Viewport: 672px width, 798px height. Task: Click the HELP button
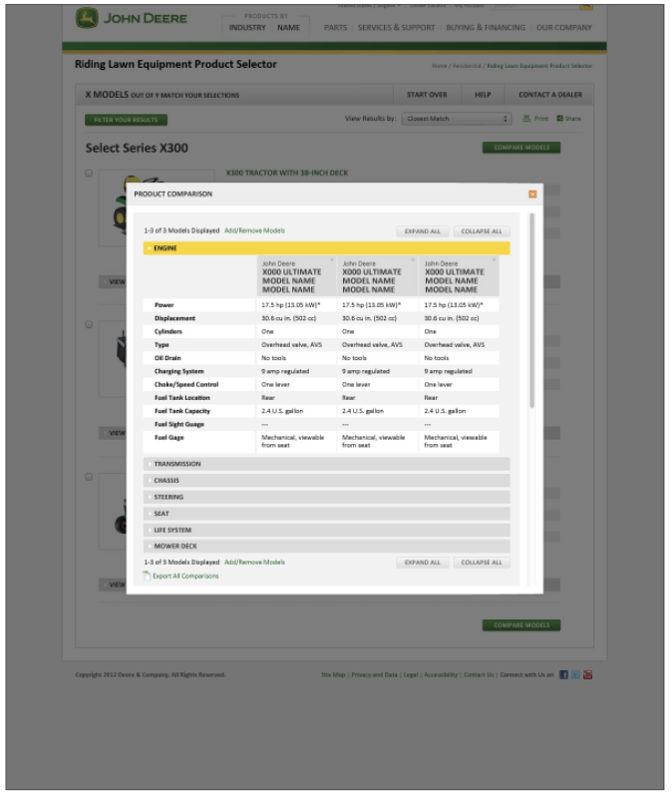[483, 95]
